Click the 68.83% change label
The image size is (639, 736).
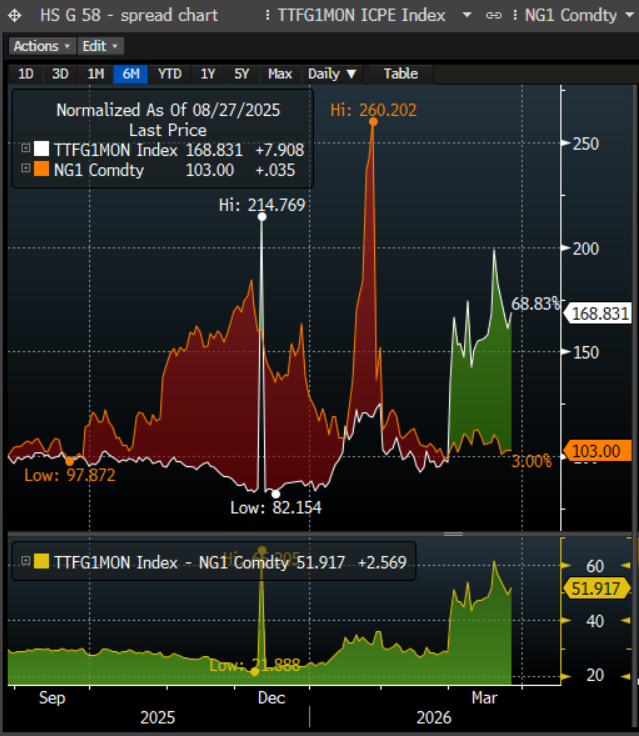pyautogui.click(x=536, y=304)
